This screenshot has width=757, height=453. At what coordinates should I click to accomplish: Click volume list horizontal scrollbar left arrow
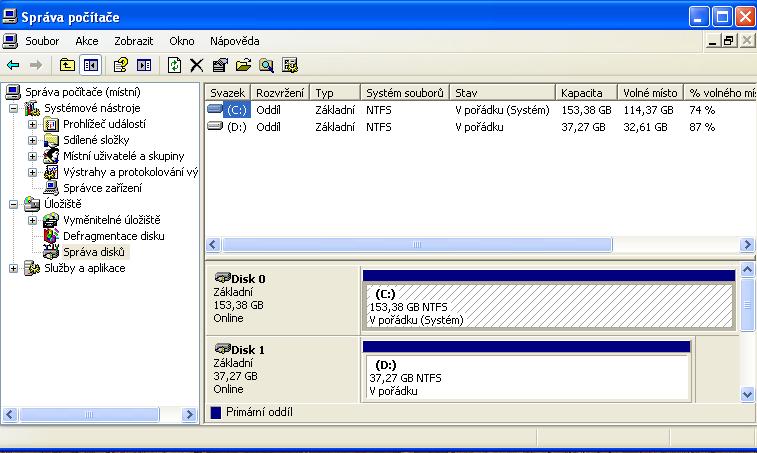tap(213, 245)
